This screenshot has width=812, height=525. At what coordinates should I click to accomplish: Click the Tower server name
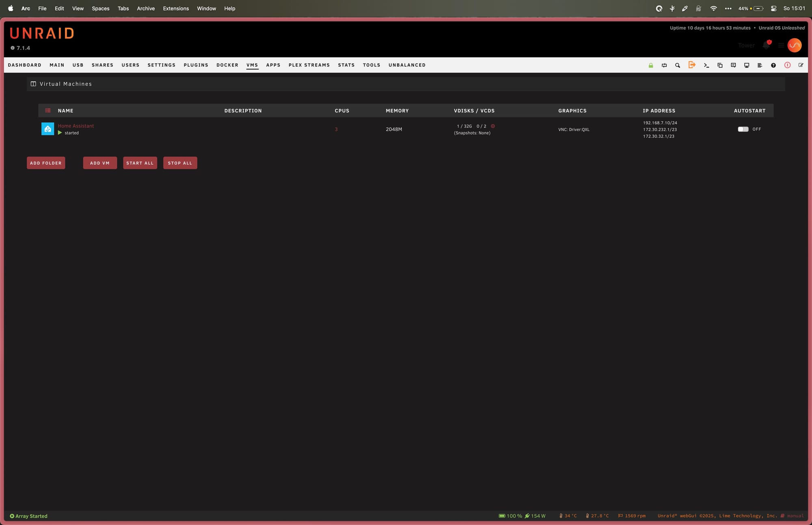point(746,45)
